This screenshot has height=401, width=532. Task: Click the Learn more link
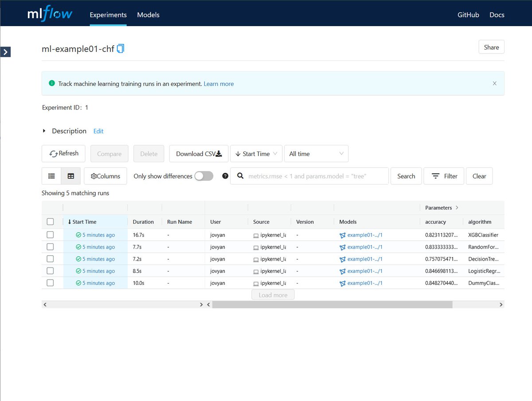click(x=219, y=83)
